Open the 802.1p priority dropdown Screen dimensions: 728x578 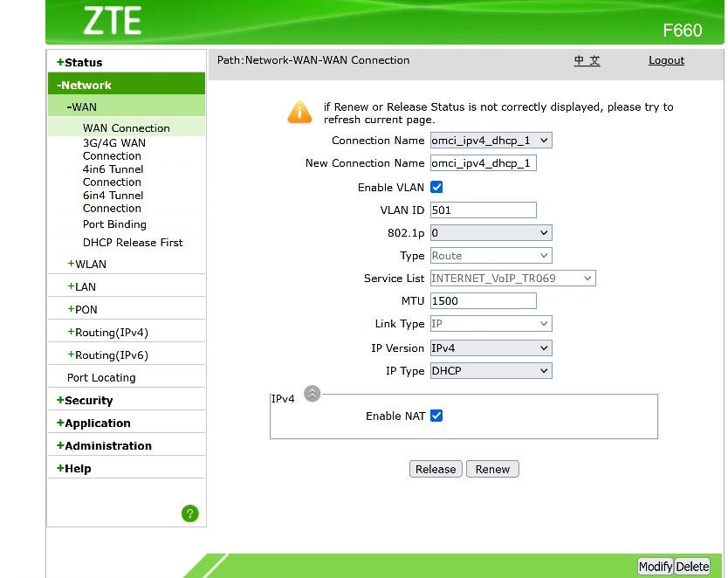tap(491, 232)
